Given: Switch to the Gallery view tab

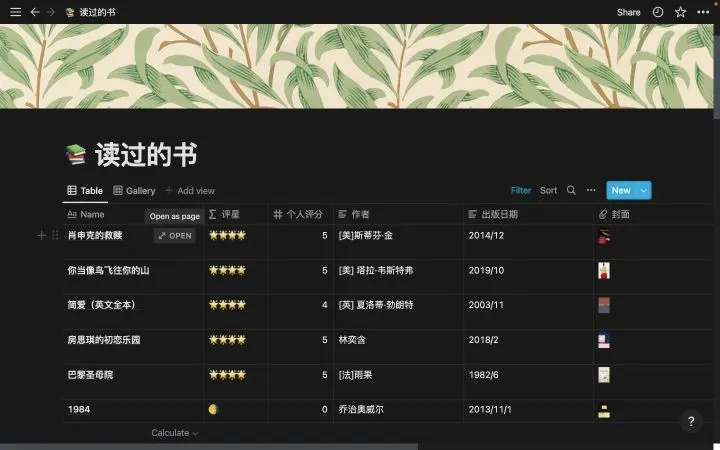Looking at the screenshot, I should point(135,191).
